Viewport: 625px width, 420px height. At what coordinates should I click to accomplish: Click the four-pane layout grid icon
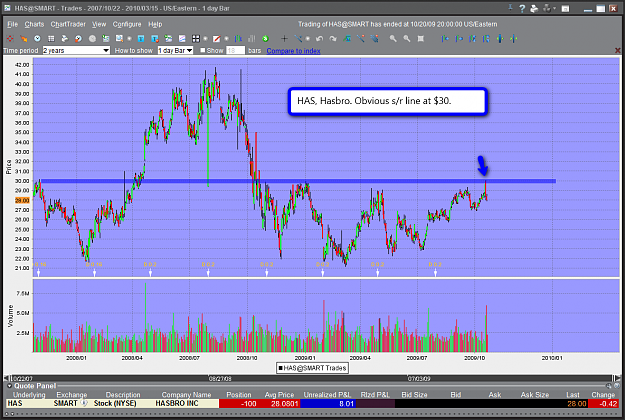coord(196,39)
